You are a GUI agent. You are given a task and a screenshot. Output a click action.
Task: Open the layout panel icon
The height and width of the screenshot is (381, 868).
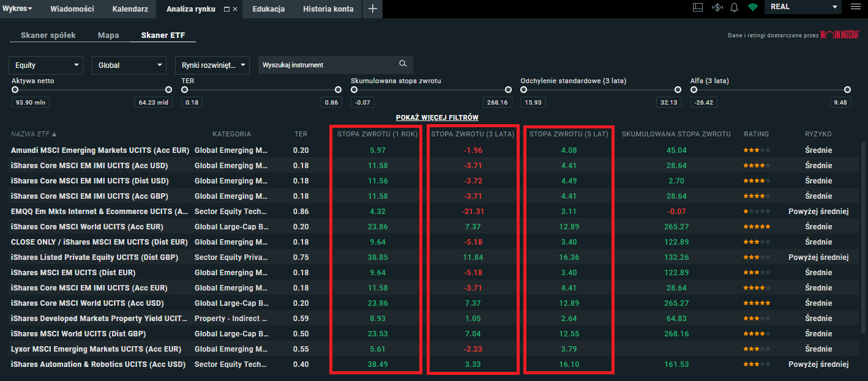coord(697,7)
